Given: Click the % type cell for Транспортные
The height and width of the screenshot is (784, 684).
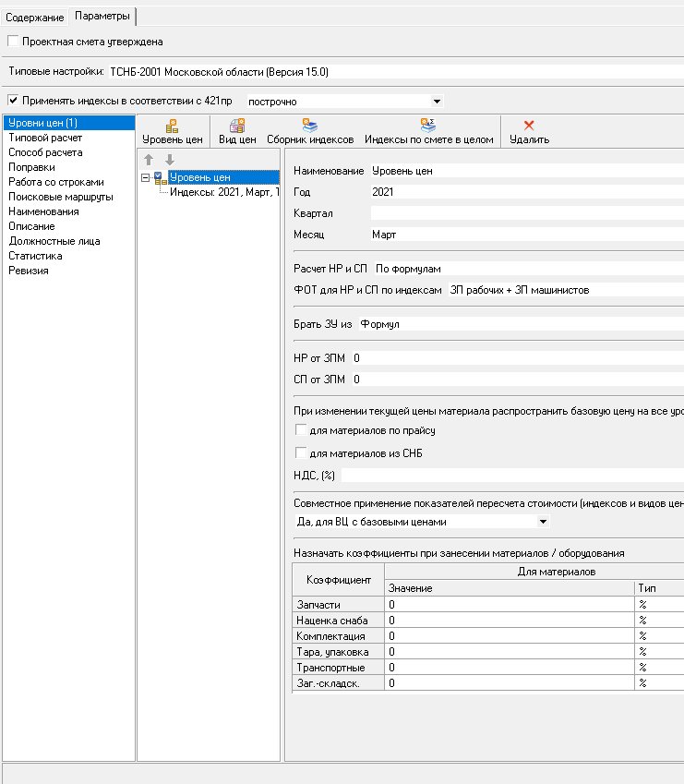Looking at the screenshot, I should [659, 668].
